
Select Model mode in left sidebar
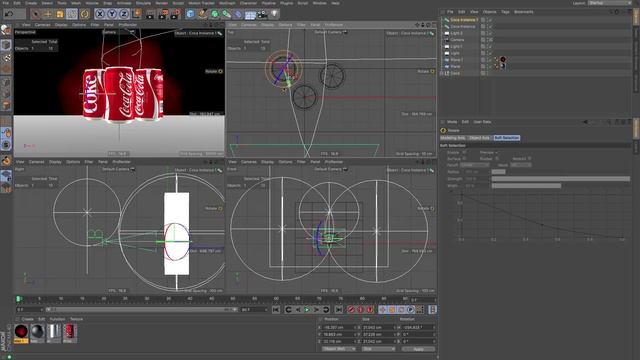pos(6,44)
